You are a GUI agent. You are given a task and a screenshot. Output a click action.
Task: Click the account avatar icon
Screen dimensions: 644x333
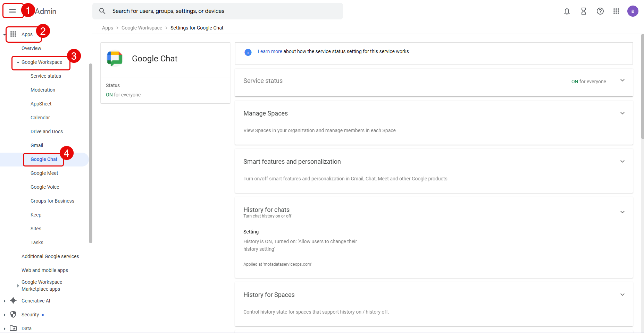633,11
